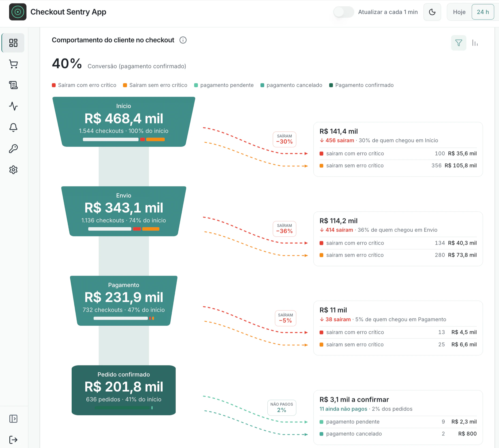This screenshot has height=448, width=499.
Task: Click the 'pagamento cancelado' legend item
Action: 291,85
